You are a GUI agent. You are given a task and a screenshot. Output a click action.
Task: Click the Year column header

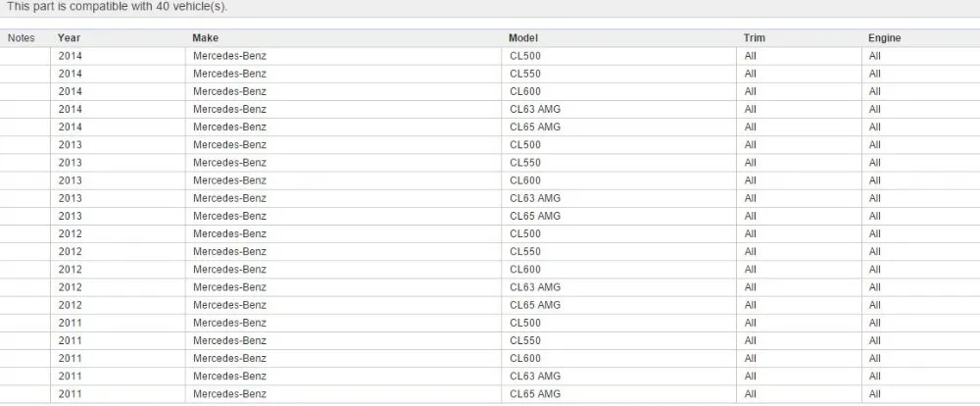(x=69, y=38)
